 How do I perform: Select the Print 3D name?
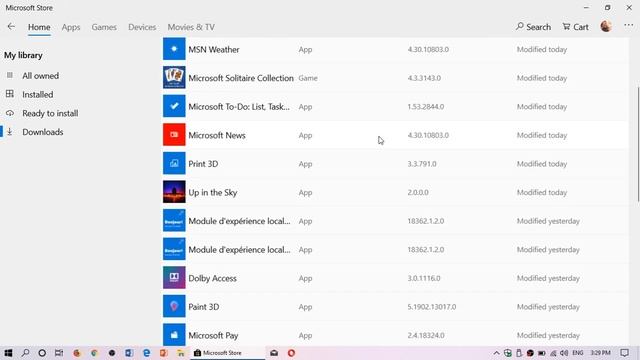tap(203, 164)
